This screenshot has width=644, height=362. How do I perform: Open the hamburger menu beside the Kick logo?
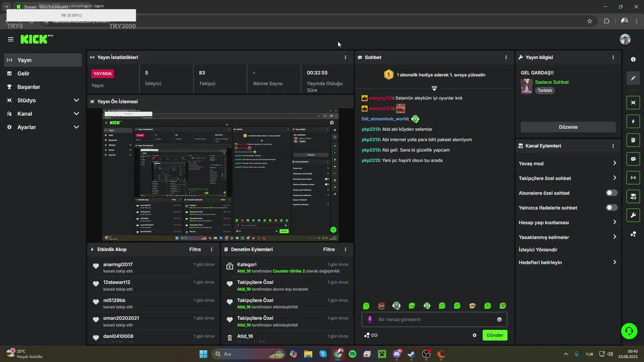(11, 39)
